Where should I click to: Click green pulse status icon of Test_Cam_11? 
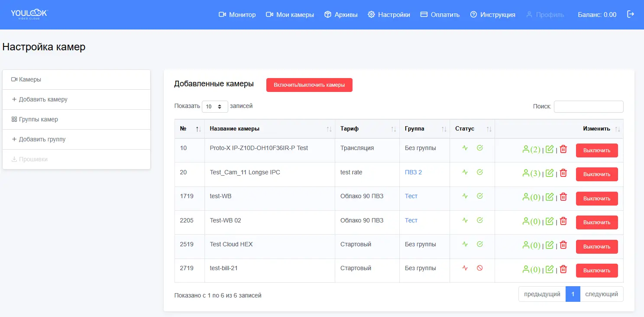(x=465, y=172)
